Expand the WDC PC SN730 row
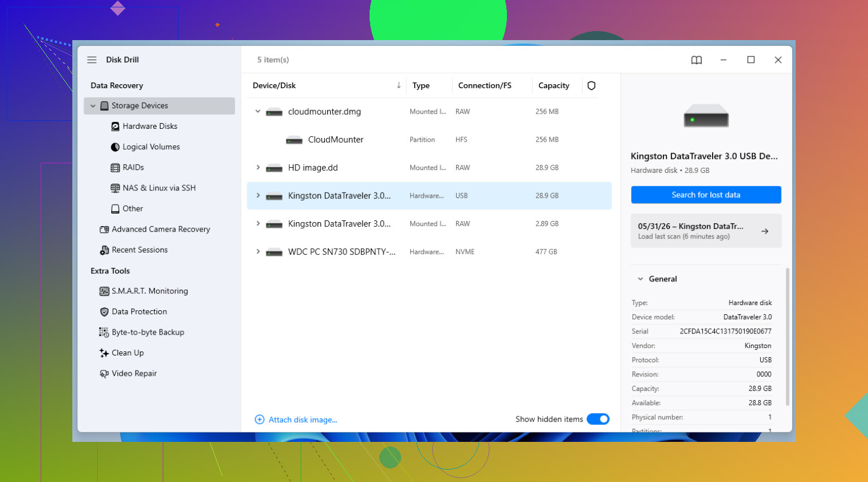868x482 pixels. 258,251
